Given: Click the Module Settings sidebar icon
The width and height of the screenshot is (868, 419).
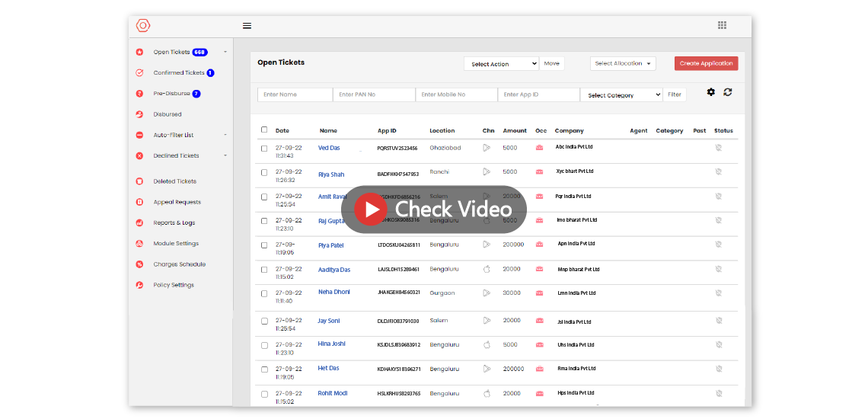Looking at the screenshot, I should pyautogui.click(x=139, y=243).
